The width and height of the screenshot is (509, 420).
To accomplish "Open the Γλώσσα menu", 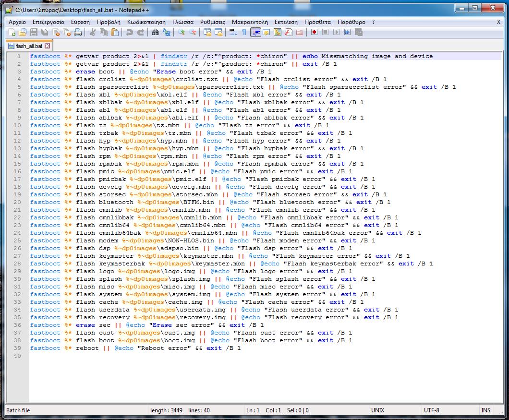I will click(182, 22).
